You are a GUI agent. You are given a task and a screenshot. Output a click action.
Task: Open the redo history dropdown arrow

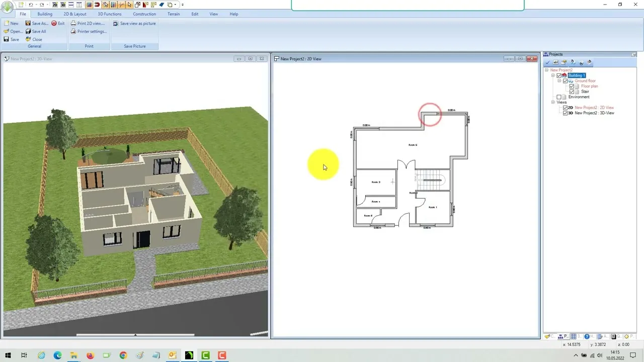(47, 5)
